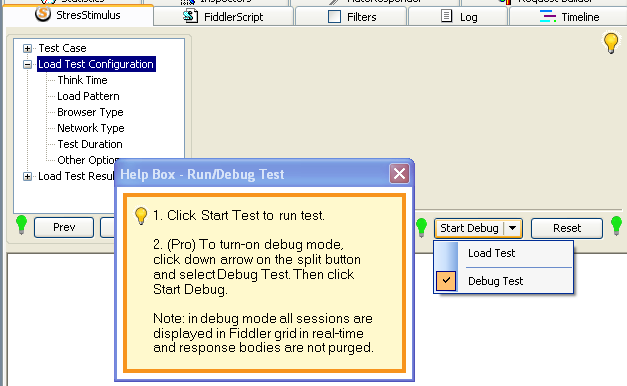Choose Debug Test from the dropdown menu
Viewport: 627px width, 386px height.
[504, 281]
